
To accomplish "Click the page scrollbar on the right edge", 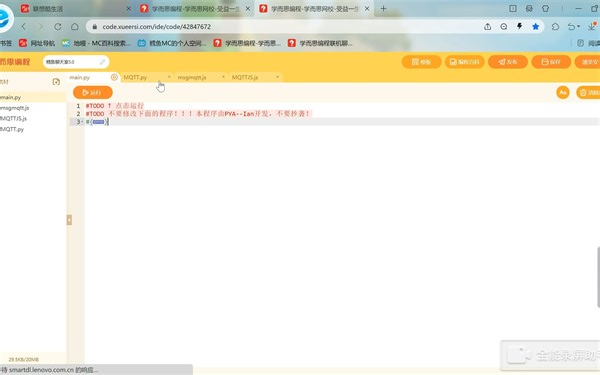I will pyautogui.click(x=598, y=277).
